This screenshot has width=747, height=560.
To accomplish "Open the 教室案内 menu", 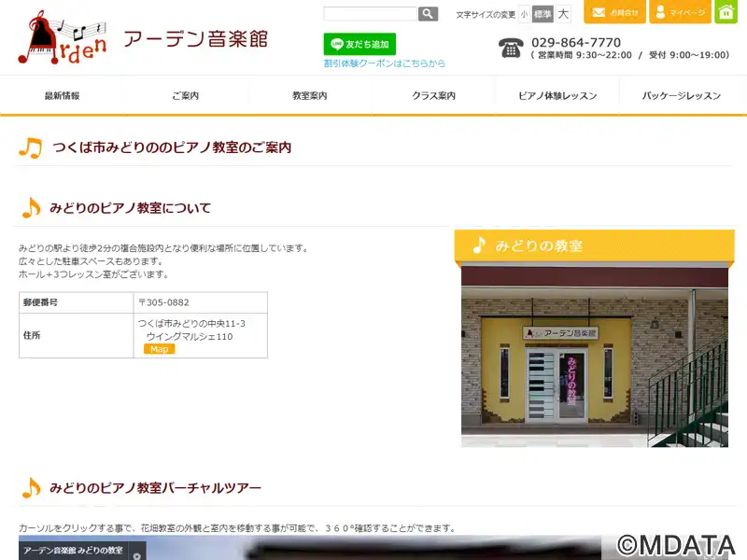I will [310, 96].
